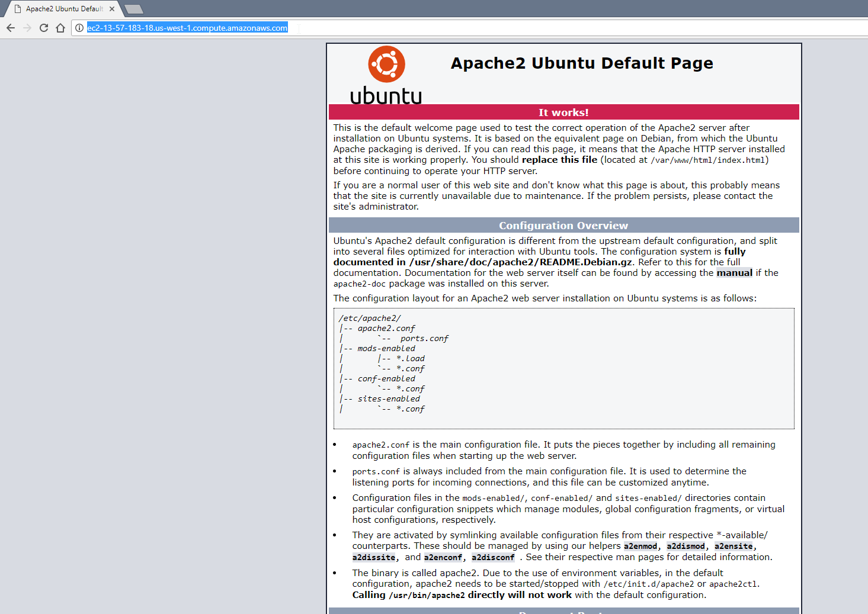868x614 pixels.
Task: Click /etc/init.d/apache2 path text
Action: (x=648, y=584)
